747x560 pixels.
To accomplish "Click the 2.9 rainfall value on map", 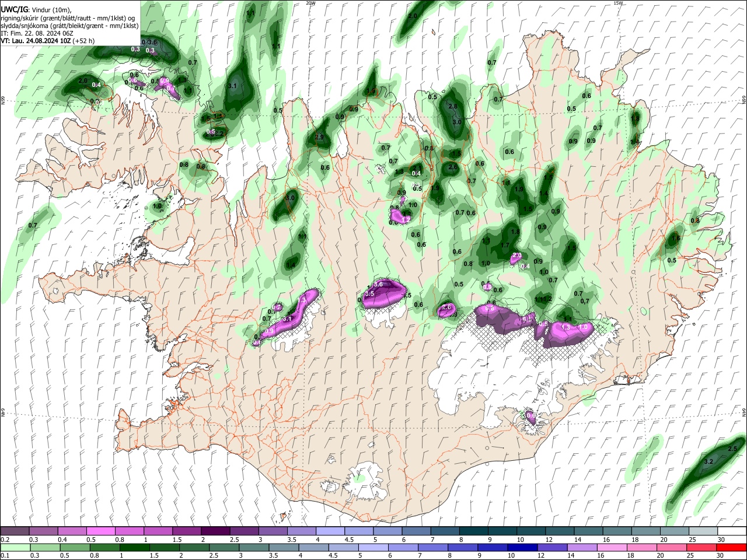I will click(x=319, y=137).
